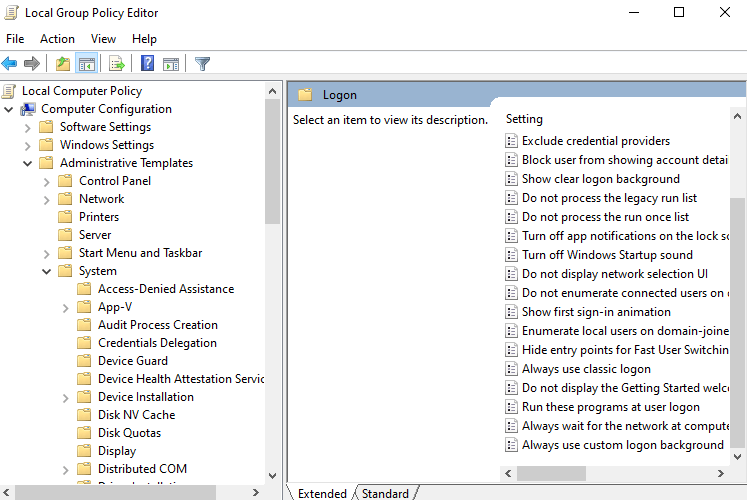Click the settings list scroll right arrow
747x500 pixels.
tap(721, 473)
